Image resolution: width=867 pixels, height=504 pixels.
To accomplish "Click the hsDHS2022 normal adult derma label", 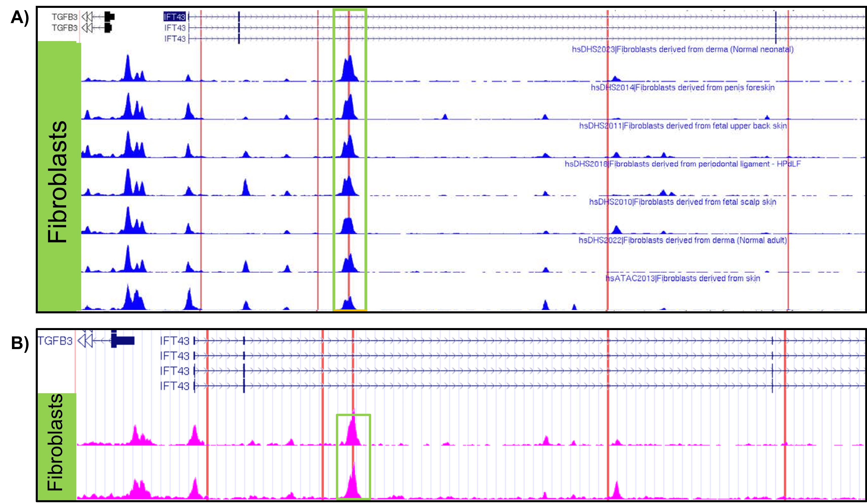I will pyautogui.click(x=683, y=240).
